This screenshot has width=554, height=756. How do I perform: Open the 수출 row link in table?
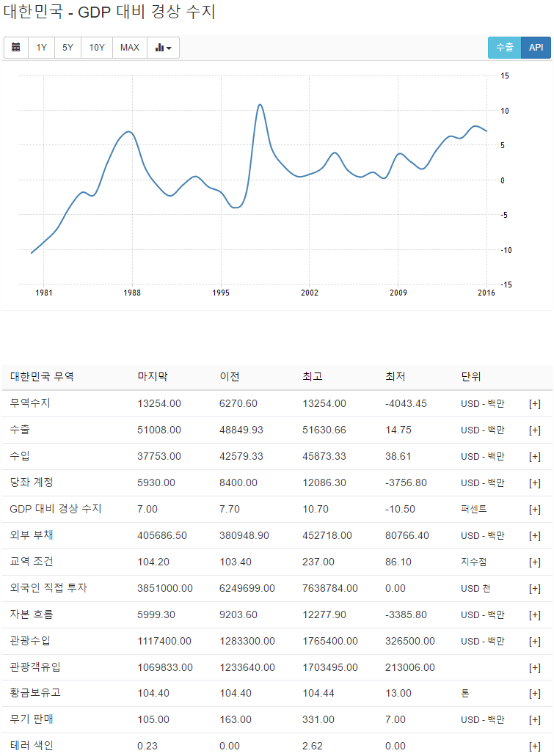point(20,430)
